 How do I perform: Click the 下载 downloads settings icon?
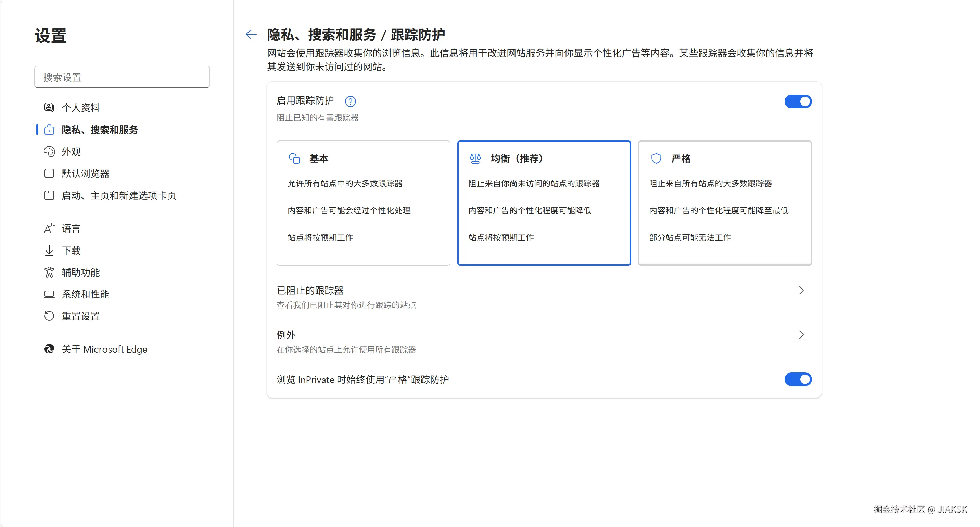click(49, 250)
